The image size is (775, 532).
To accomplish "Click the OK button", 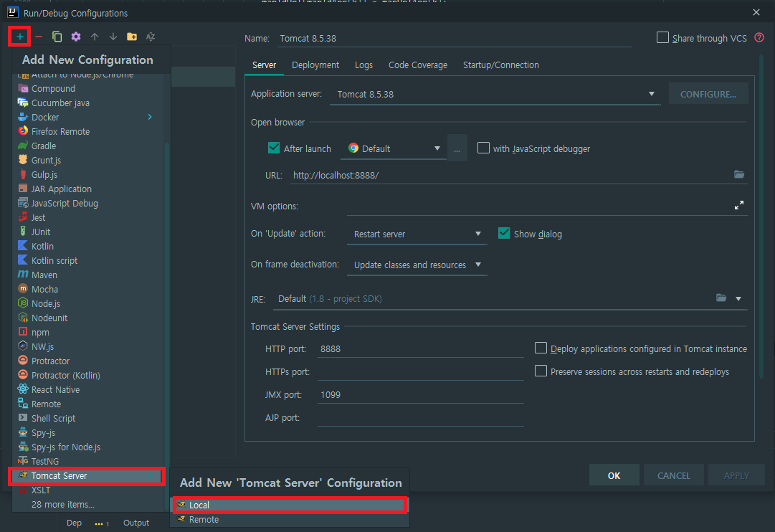I will 614,475.
